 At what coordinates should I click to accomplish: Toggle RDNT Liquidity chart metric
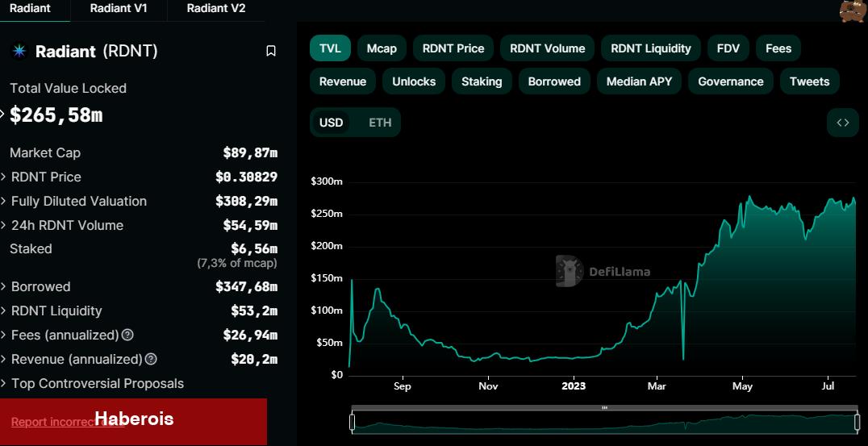[x=651, y=48]
